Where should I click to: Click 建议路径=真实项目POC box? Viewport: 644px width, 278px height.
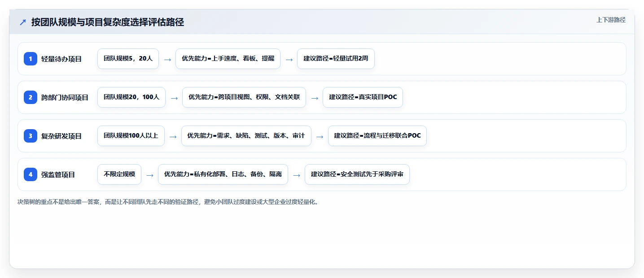[363, 97]
